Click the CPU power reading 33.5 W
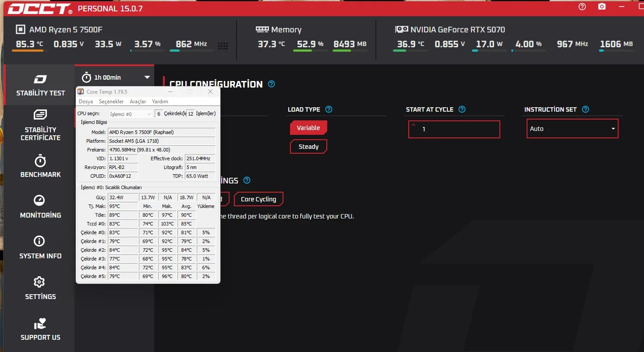The width and height of the screenshot is (644, 352). tap(108, 44)
